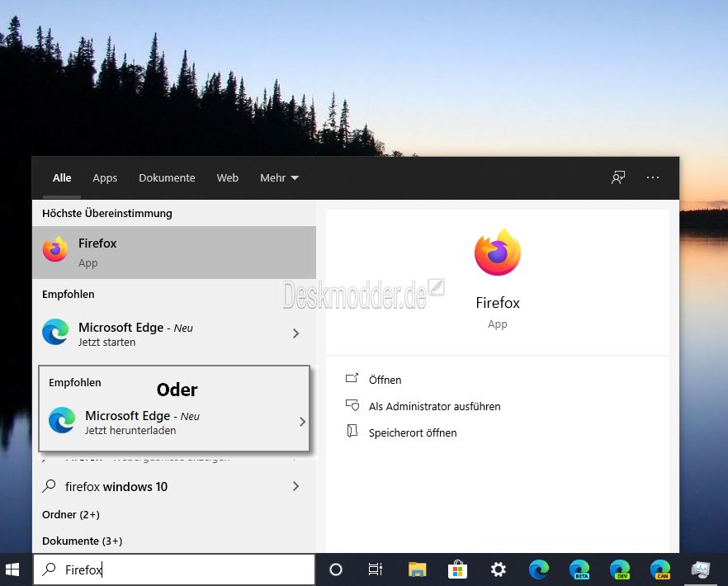Expand the Mehr dropdown
The image size is (728, 586).
279,177
